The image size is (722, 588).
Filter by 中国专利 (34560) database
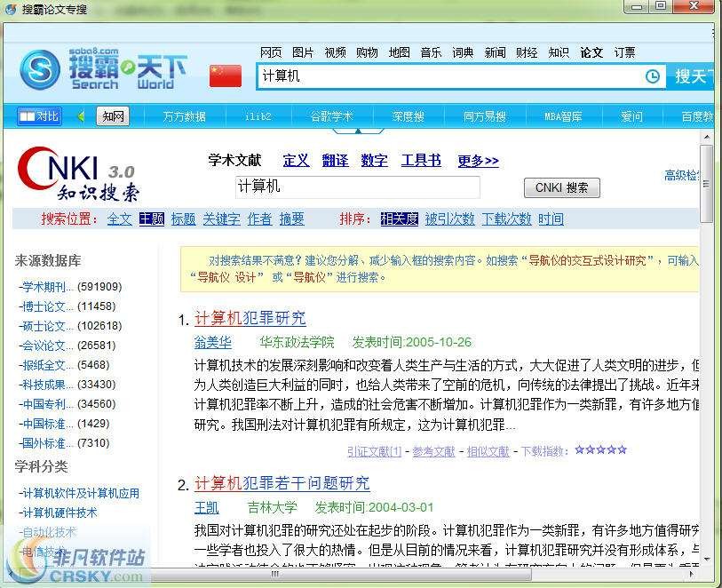pos(67,404)
